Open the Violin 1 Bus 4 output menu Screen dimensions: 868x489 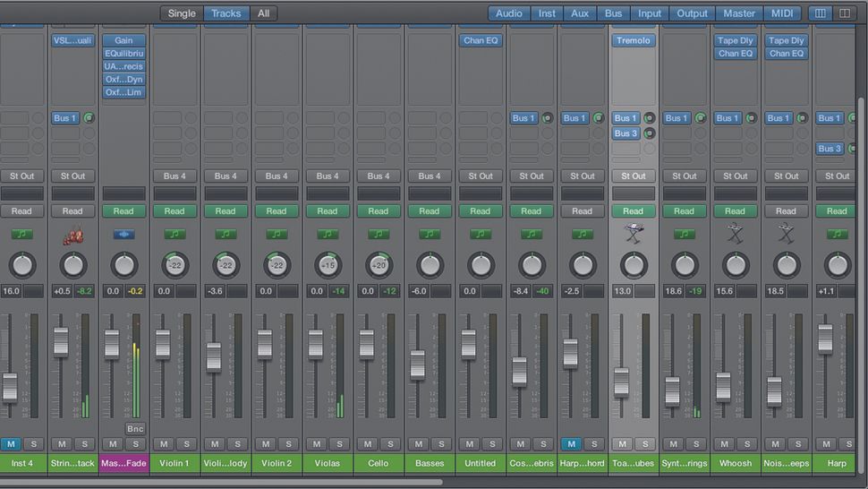(174, 176)
